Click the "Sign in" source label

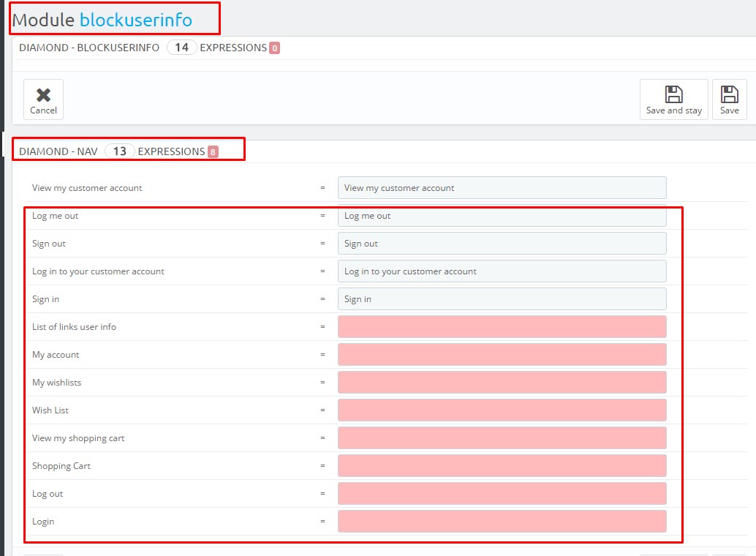tap(45, 298)
